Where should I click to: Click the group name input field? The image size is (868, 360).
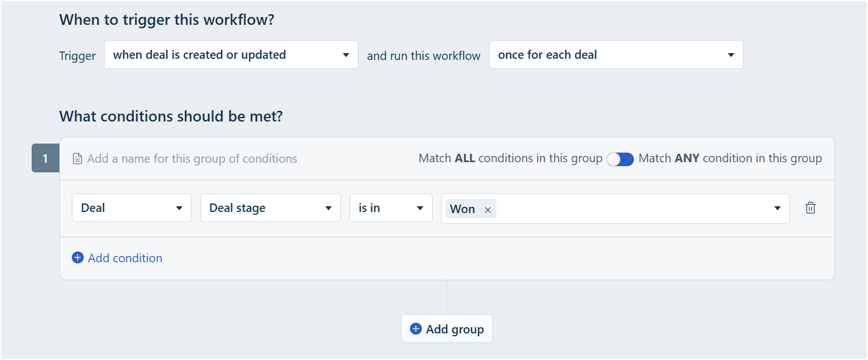click(192, 159)
